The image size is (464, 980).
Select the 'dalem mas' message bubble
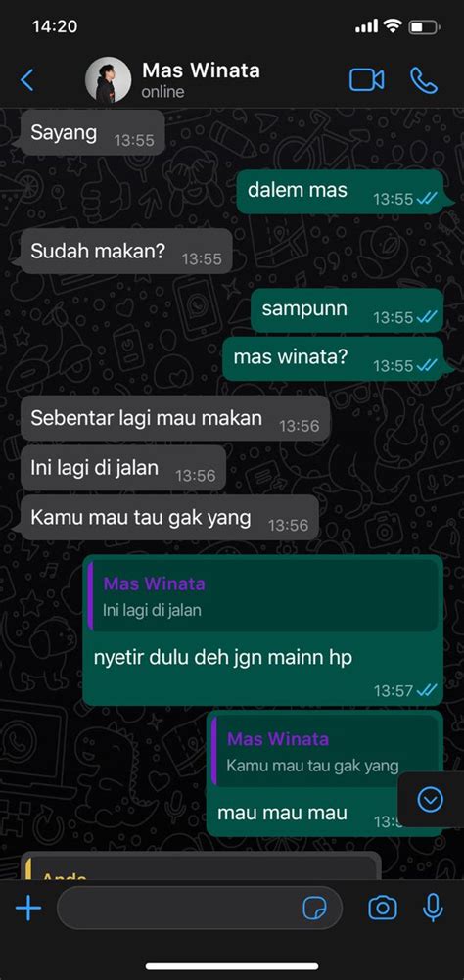pos(341,191)
